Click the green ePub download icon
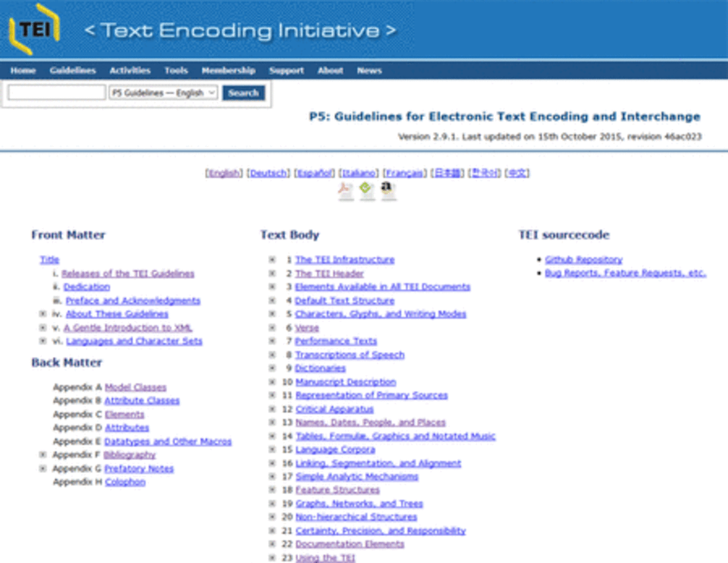Image resolution: width=728 pixels, height=563 pixels. click(x=366, y=190)
